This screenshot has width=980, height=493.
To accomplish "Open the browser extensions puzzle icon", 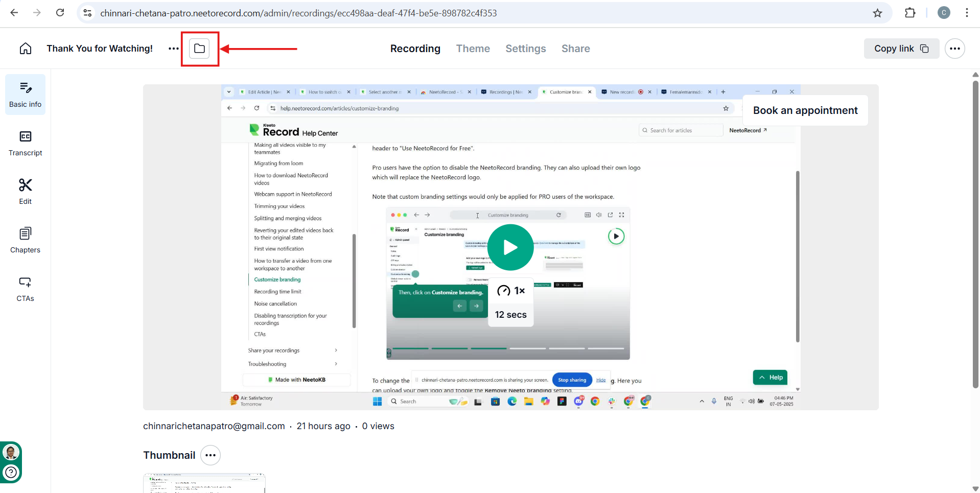I will click(910, 13).
